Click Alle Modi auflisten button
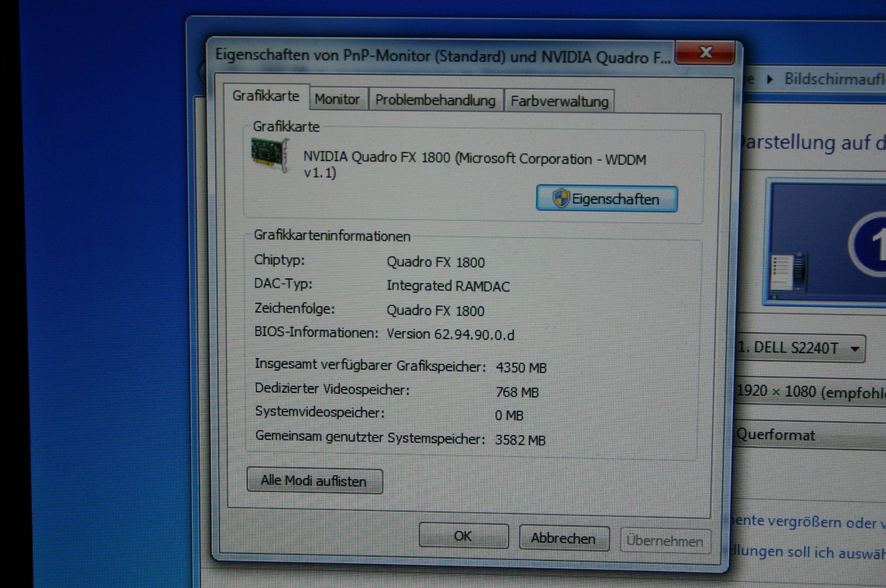886x588 pixels. (315, 480)
